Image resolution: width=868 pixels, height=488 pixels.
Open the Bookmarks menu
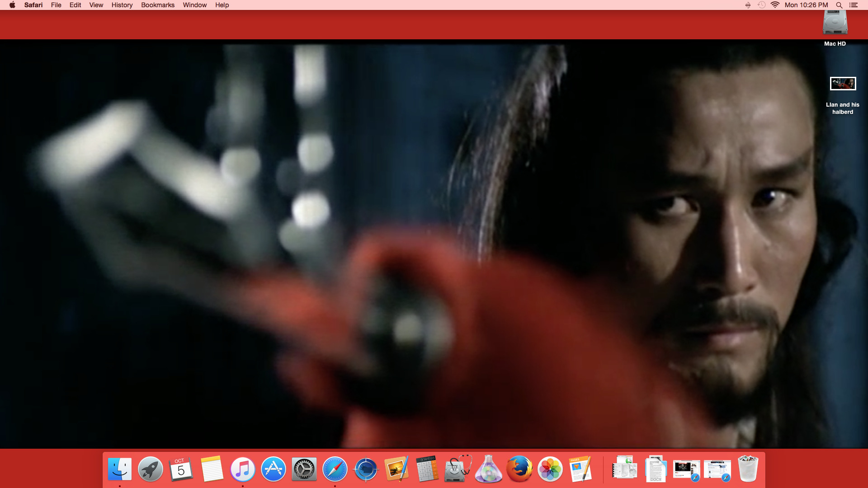(158, 5)
